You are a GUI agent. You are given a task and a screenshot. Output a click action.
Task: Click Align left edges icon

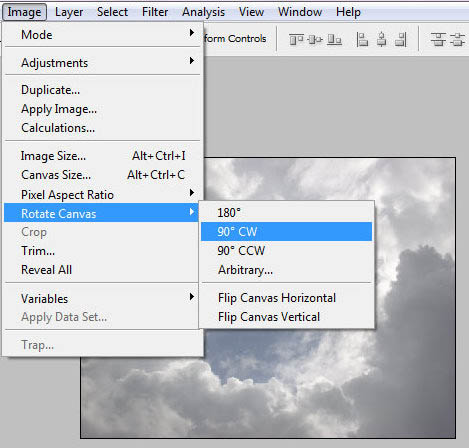[362, 40]
